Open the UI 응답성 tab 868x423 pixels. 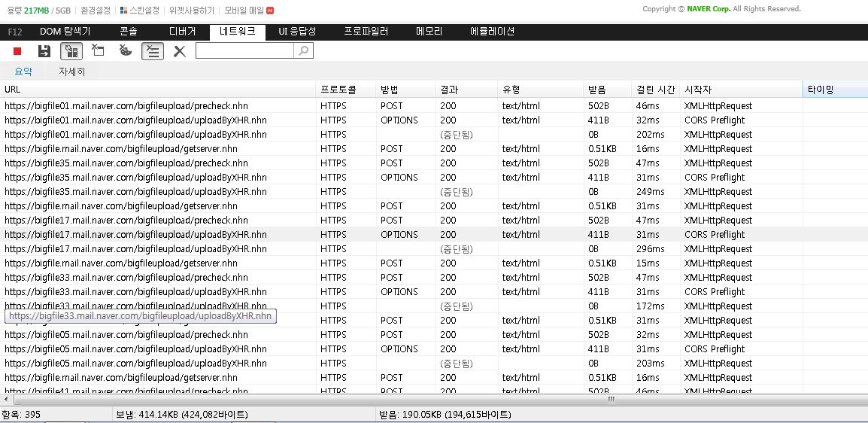coord(297,32)
